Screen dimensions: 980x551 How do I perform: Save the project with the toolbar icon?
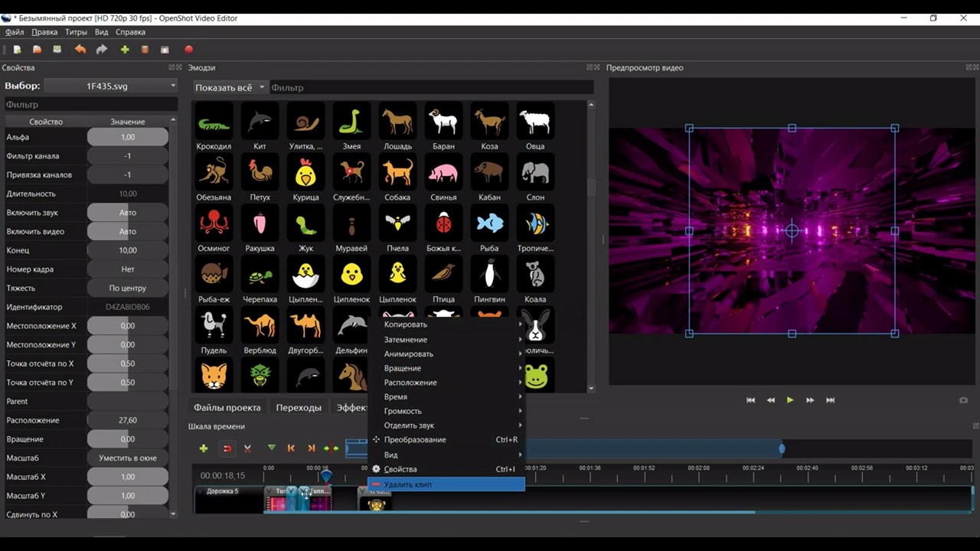click(57, 50)
